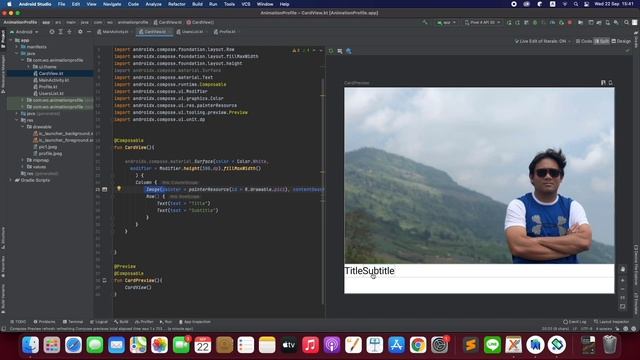
Task: Open the Profiler tool window
Action: coord(144,322)
